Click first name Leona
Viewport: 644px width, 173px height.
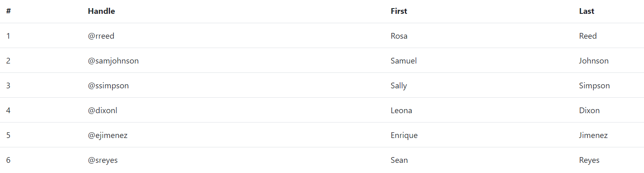click(401, 111)
